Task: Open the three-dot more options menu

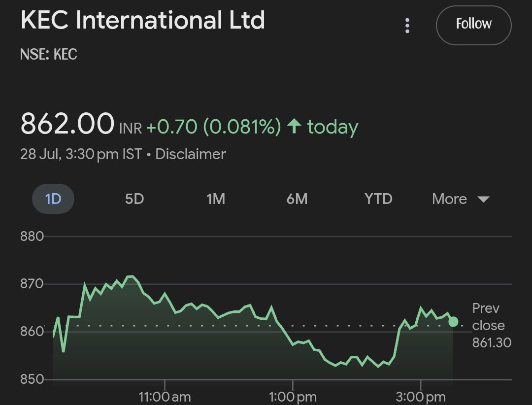Action: point(407,26)
